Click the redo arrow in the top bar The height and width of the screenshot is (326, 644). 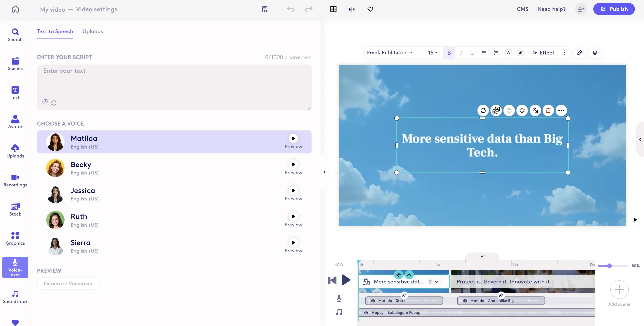309,9
